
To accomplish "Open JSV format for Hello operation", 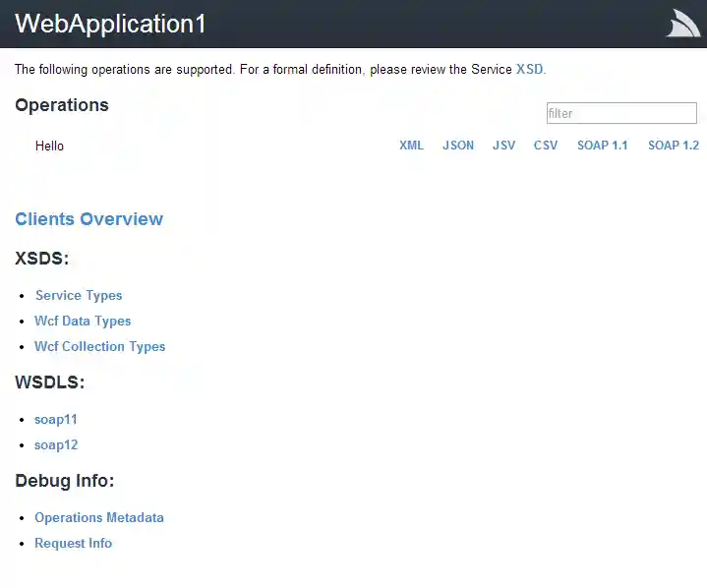I will pyautogui.click(x=503, y=146).
